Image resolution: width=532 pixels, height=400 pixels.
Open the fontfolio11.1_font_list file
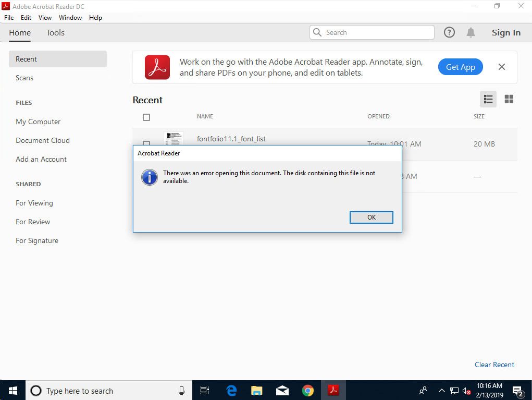[231, 139]
